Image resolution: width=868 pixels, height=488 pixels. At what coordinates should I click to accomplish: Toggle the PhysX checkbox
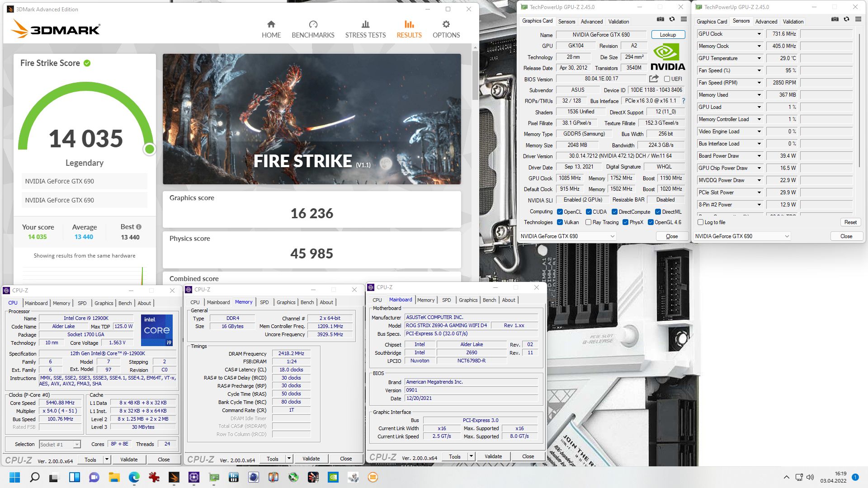[x=625, y=222]
